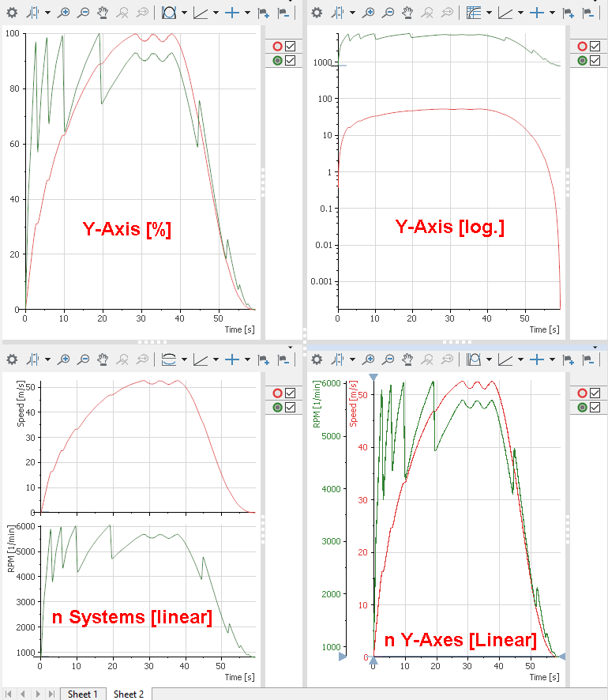Open the blue plus dropdown in top-right chart
The image size is (608, 700).
552,13
